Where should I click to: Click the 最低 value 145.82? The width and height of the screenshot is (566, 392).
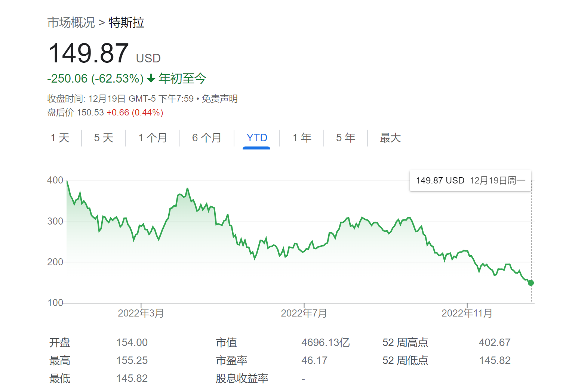pyautogui.click(x=132, y=378)
